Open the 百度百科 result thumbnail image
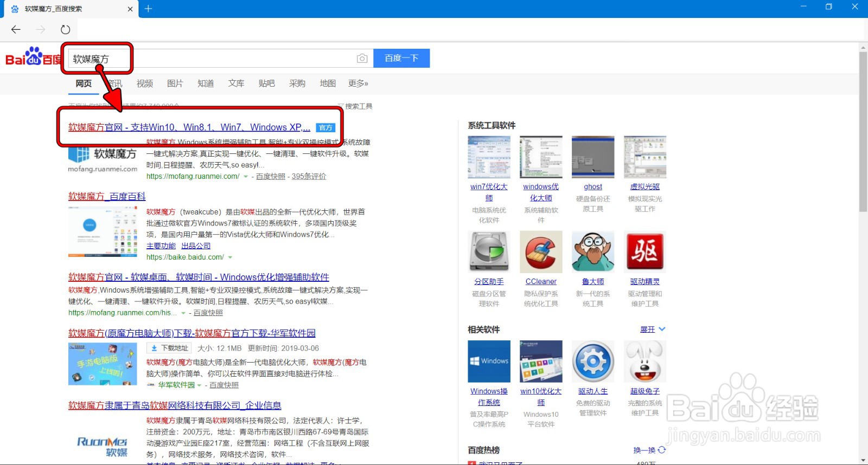Screen dimensions: 868x465 (103, 231)
